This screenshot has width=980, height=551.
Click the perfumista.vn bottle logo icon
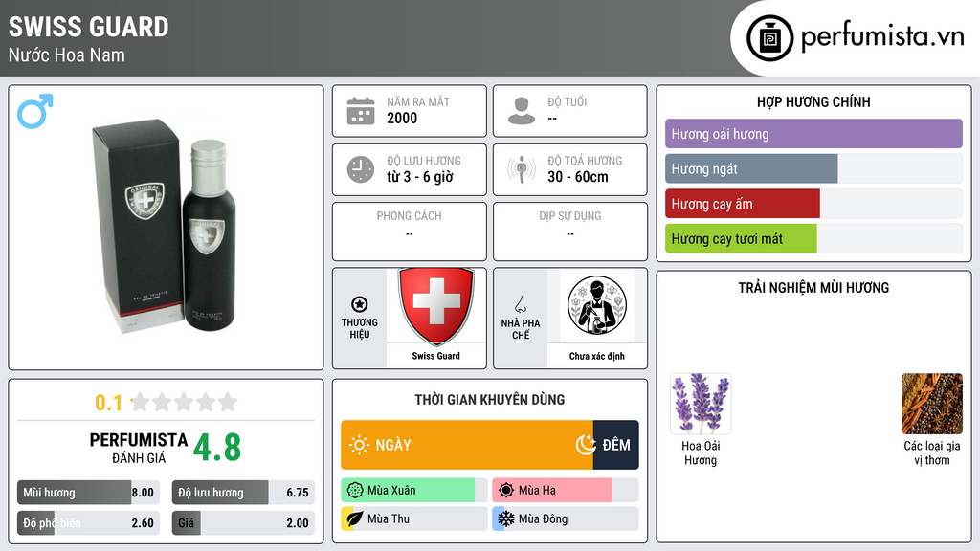[769, 38]
